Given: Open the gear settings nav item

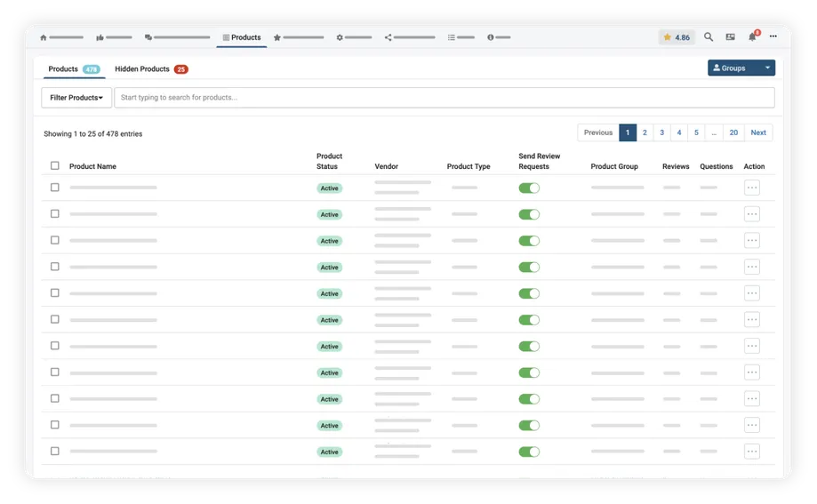Looking at the screenshot, I should 340,37.
